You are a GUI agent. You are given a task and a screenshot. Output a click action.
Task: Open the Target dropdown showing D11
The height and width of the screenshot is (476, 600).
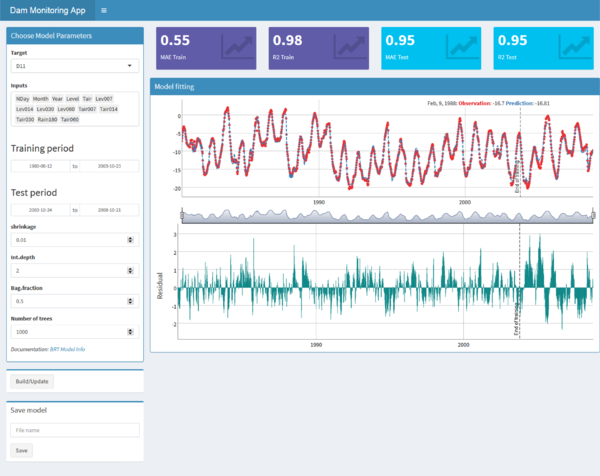pyautogui.click(x=75, y=66)
